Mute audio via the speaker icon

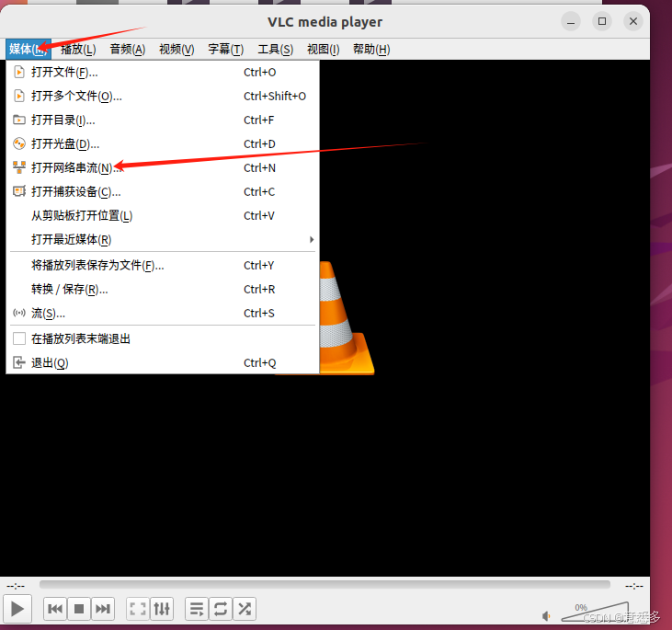click(546, 616)
